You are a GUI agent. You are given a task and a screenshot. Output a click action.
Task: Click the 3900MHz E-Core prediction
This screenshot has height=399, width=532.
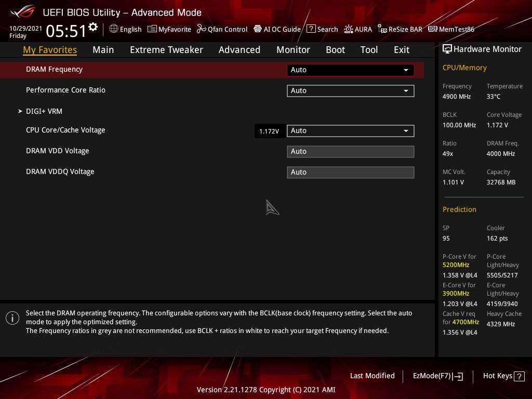(456, 293)
